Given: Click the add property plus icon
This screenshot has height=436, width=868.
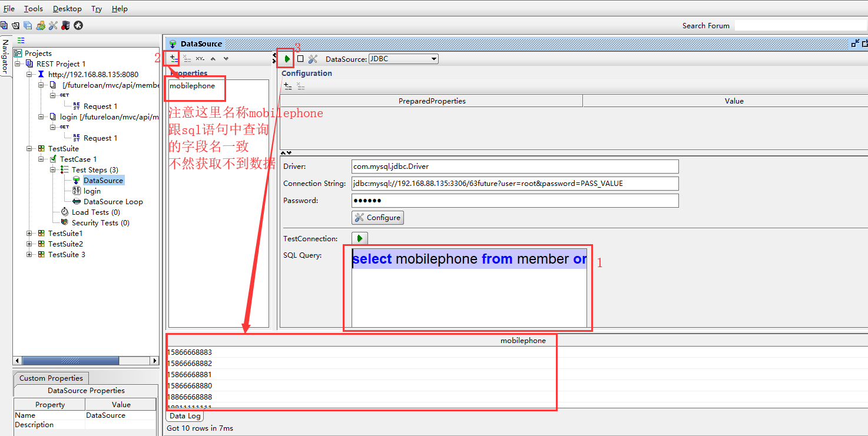Looking at the screenshot, I should click(173, 59).
